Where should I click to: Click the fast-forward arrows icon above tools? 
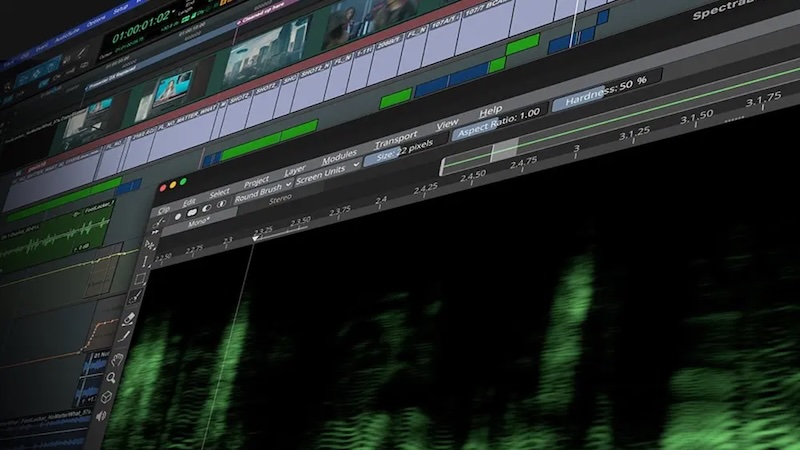pos(155,232)
